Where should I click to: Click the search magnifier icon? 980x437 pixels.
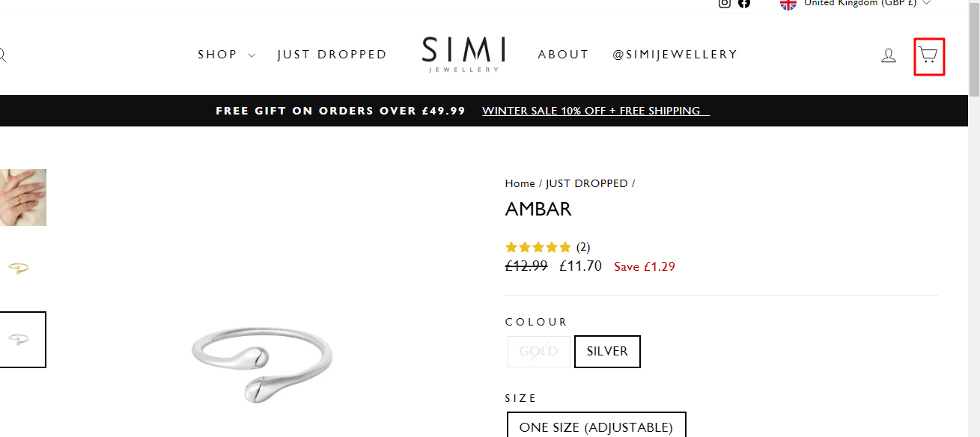pyautogui.click(x=2, y=55)
